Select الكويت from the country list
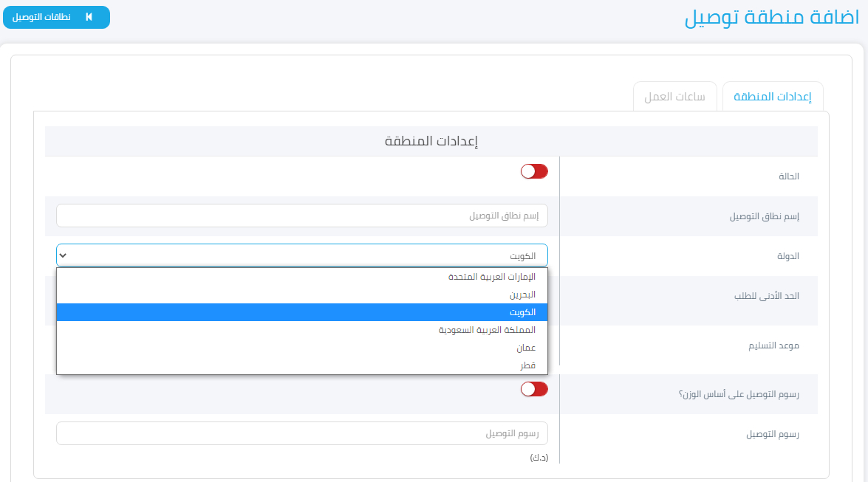This screenshot has width=868, height=482. tap(301, 311)
